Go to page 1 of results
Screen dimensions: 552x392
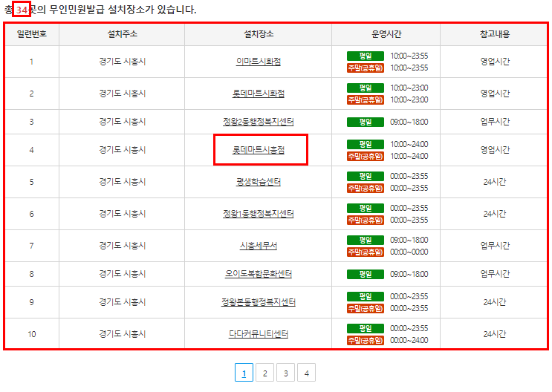[244, 373]
